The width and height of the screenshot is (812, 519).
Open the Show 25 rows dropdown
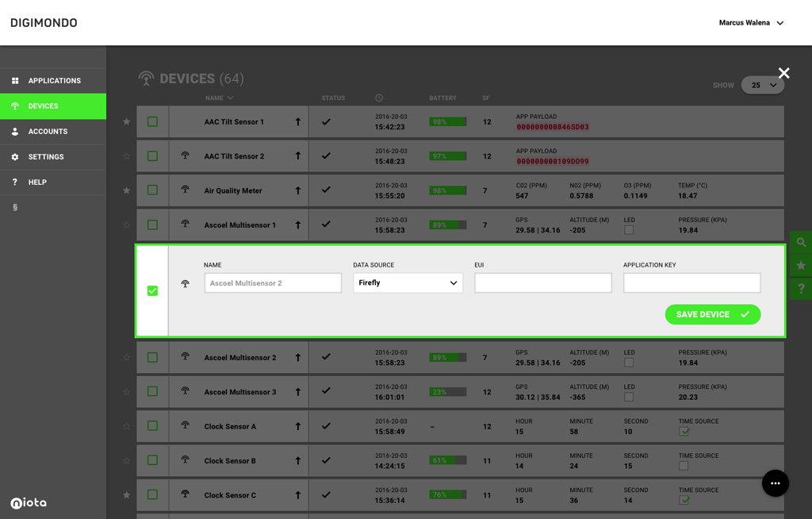[x=762, y=85]
